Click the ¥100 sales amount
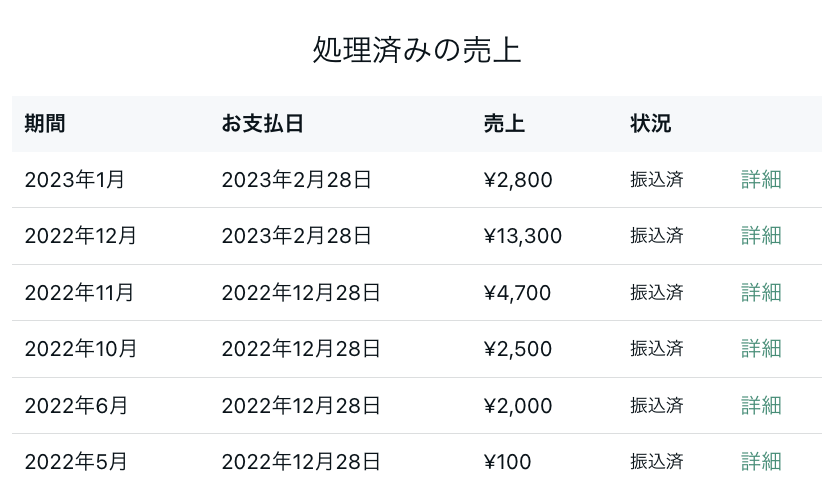The image size is (840, 502). [x=507, y=462]
